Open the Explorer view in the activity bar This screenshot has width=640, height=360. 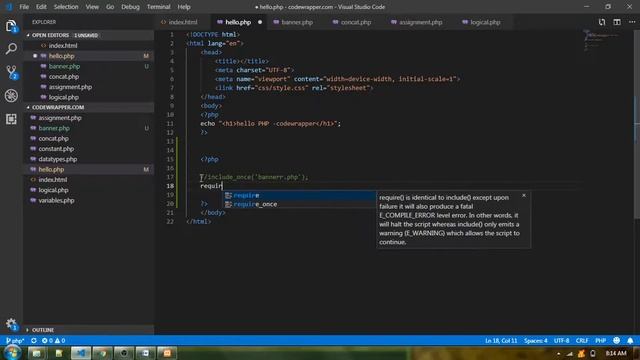(x=11, y=26)
